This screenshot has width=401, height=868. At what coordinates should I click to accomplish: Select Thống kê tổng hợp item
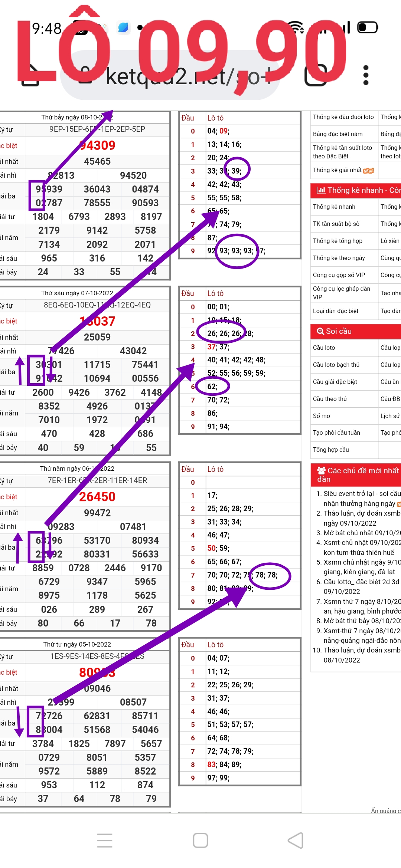click(x=338, y=241)
